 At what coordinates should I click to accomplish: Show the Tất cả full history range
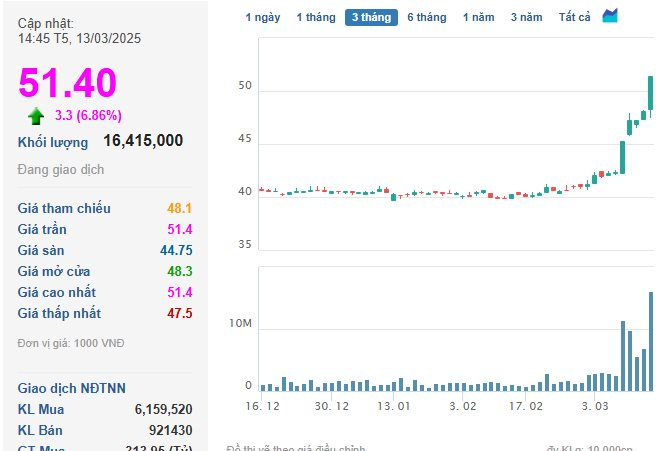point(574,17)
